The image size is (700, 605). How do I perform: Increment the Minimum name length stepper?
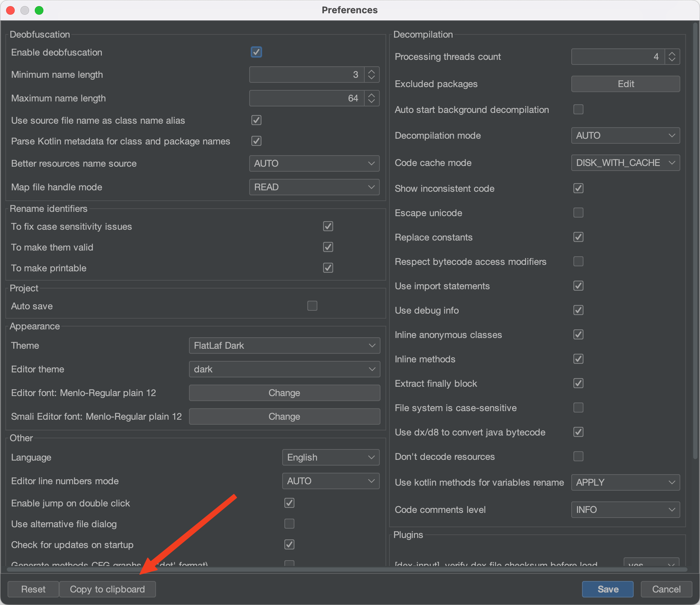(372, 71)
